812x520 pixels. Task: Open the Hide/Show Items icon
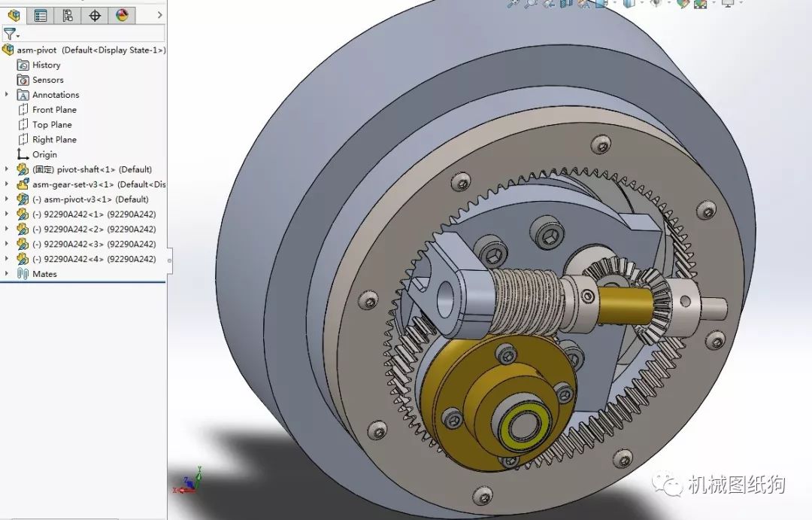coord(656,4)
